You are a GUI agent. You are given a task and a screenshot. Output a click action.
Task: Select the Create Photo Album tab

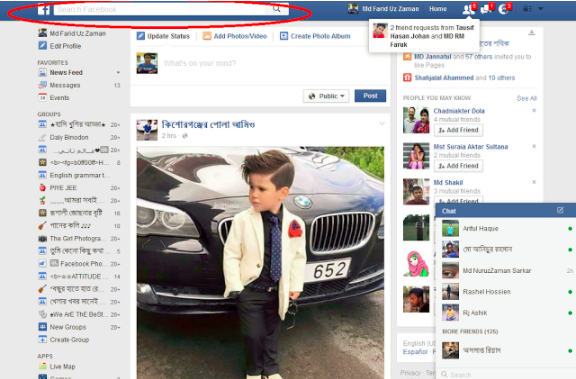pos(315,36)
